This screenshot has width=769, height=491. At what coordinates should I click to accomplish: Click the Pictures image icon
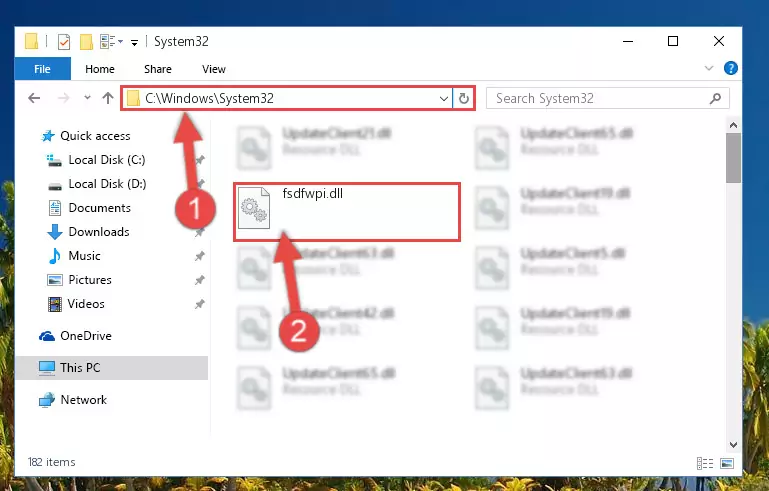[54, 280]
